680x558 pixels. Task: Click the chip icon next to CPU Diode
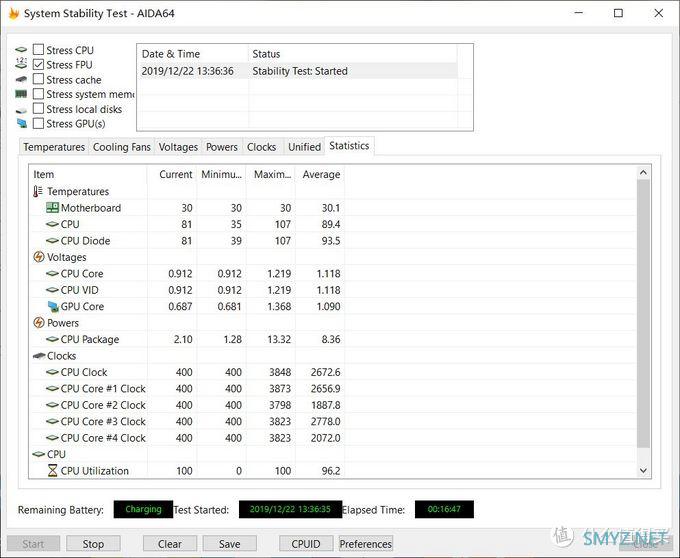(x=52, y=241)
